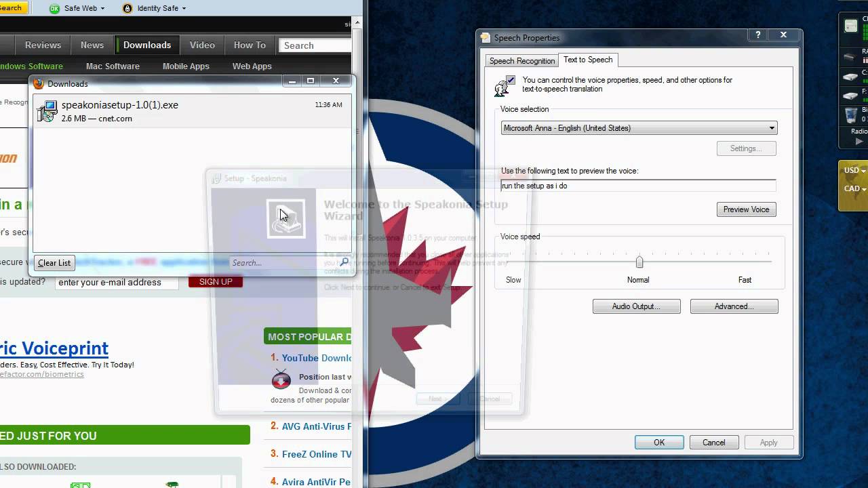Go to Mobile Apps section
Viewport: 868px width, 488px height.
[x=186, y=66]
